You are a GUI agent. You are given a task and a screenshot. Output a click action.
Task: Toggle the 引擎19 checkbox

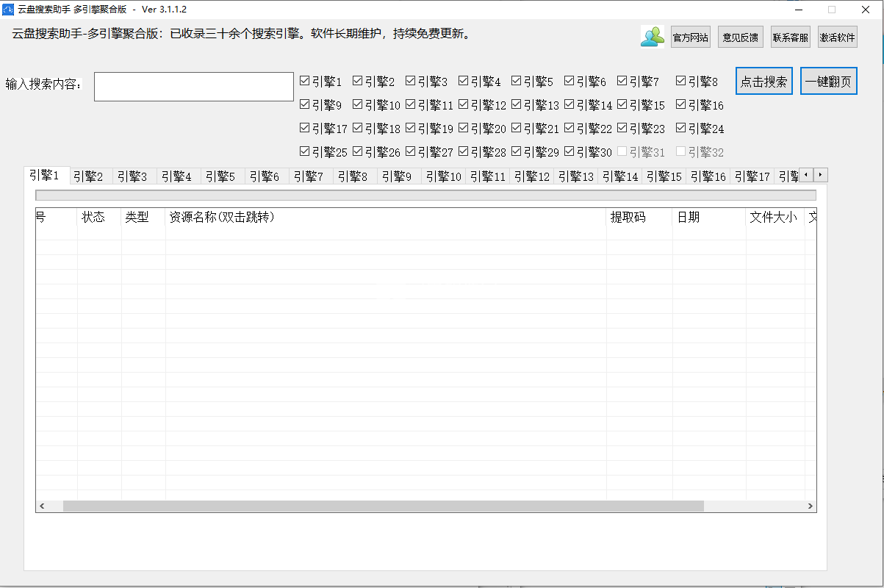pyautogui.click(x=411, y=128)
